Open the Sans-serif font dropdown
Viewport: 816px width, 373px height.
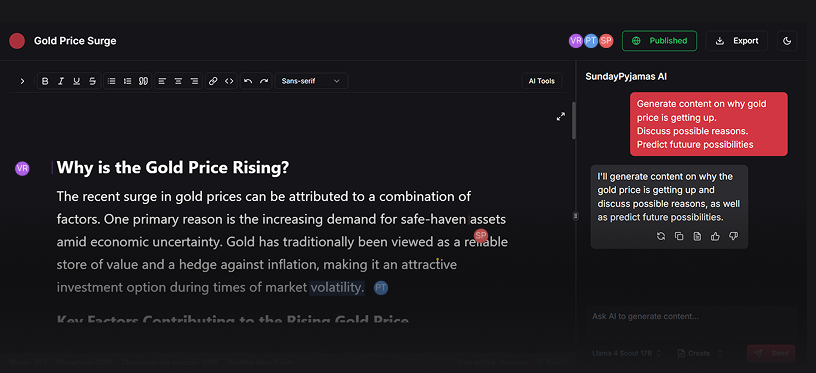[311, 81]
